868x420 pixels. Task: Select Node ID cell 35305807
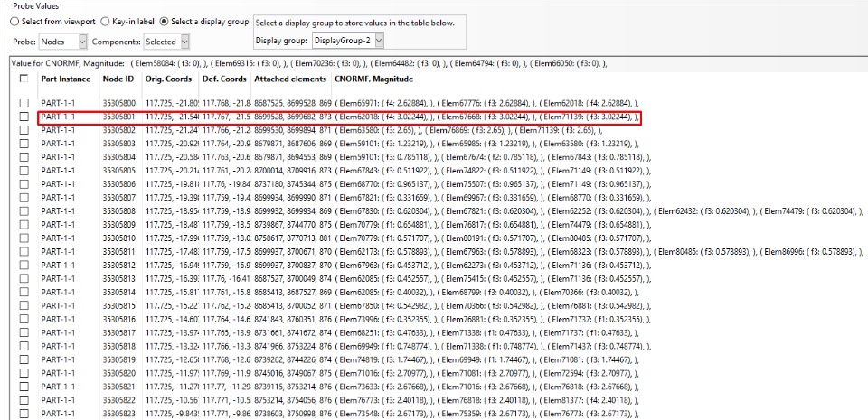tap(119, 197)
